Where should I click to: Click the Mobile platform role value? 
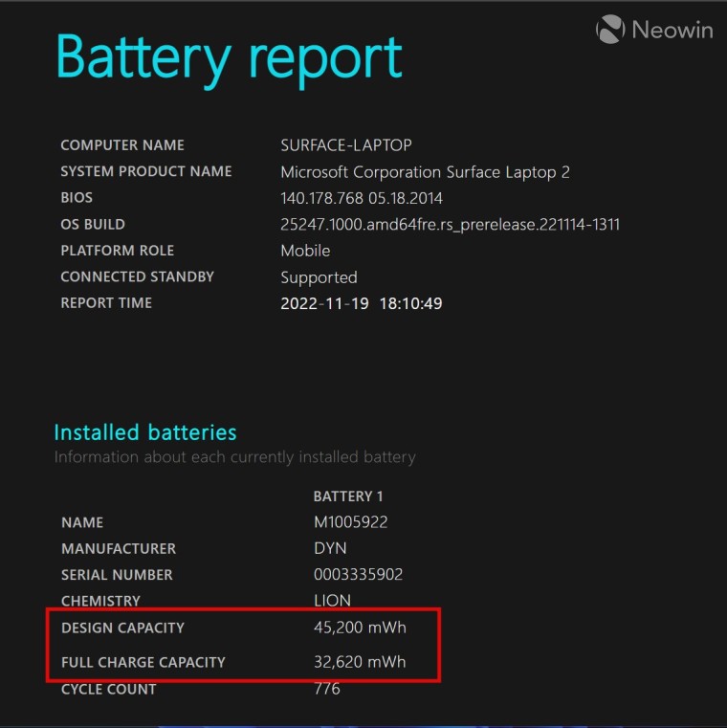[x=305, y=251]
